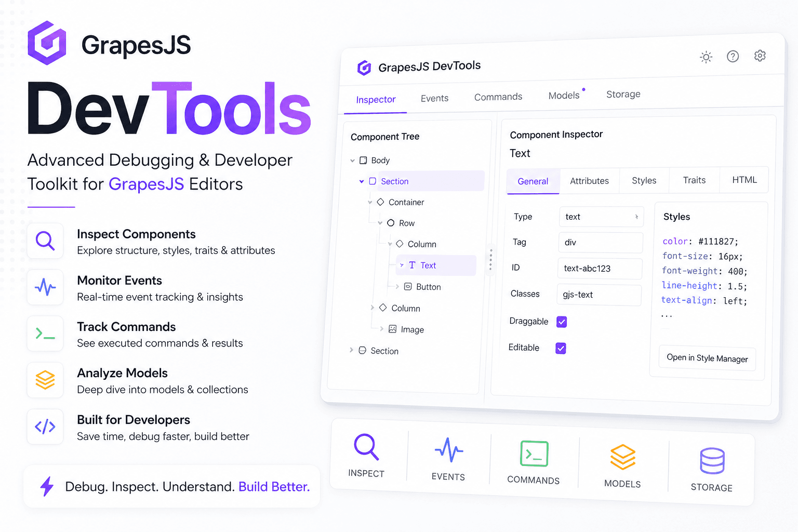Click the Analyze Models stack icon

(45, 380)
